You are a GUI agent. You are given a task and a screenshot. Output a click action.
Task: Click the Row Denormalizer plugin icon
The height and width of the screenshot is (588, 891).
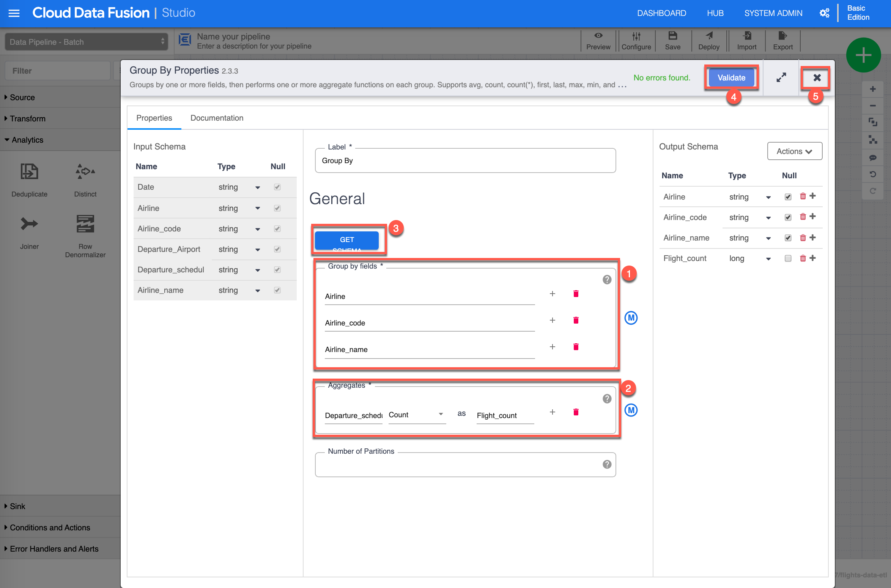click(85, 224)
